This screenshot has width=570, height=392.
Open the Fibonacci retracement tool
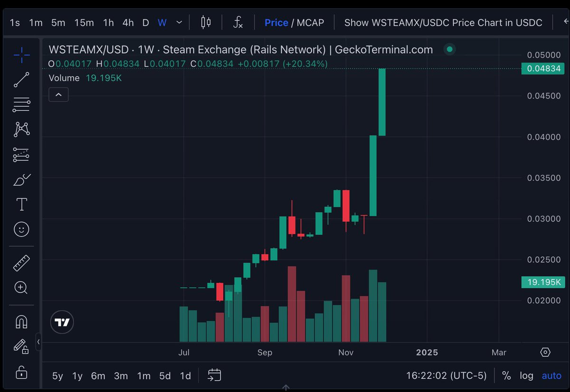pos(21,104)
